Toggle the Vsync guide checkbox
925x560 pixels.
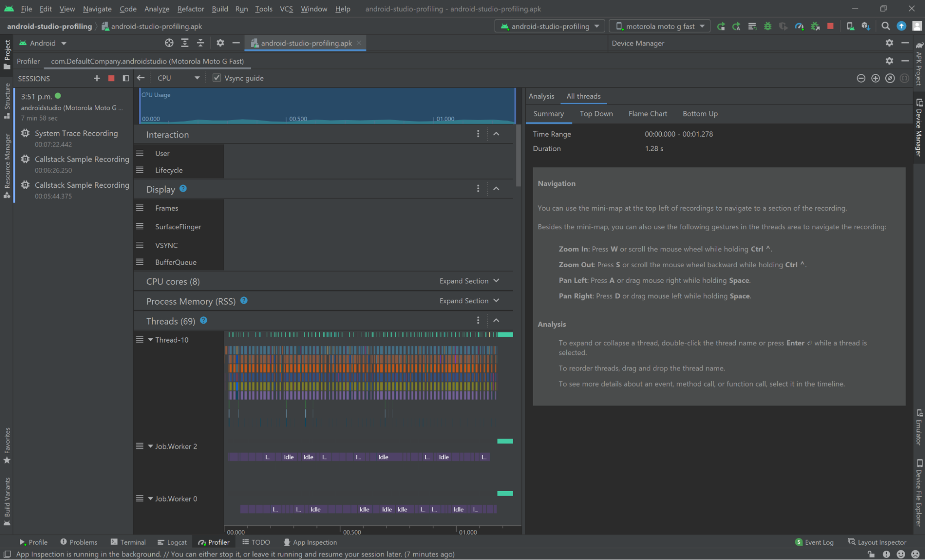[217, 78]
